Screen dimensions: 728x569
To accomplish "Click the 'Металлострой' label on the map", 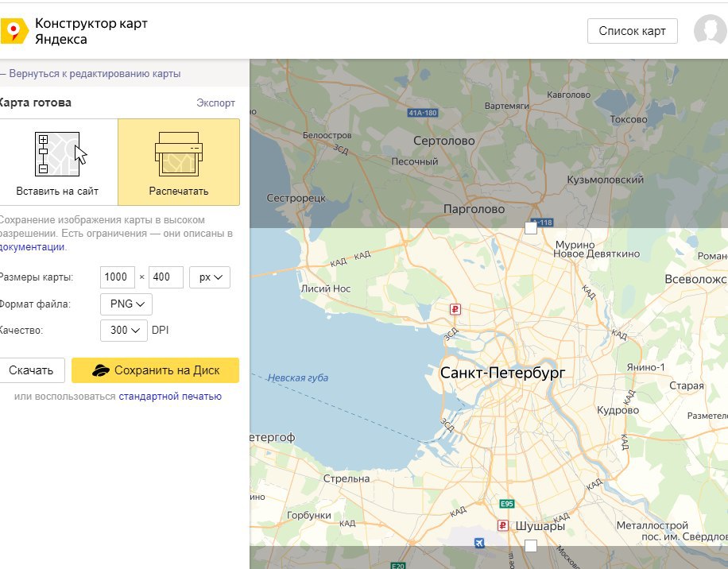I will (x=652, y=525).
